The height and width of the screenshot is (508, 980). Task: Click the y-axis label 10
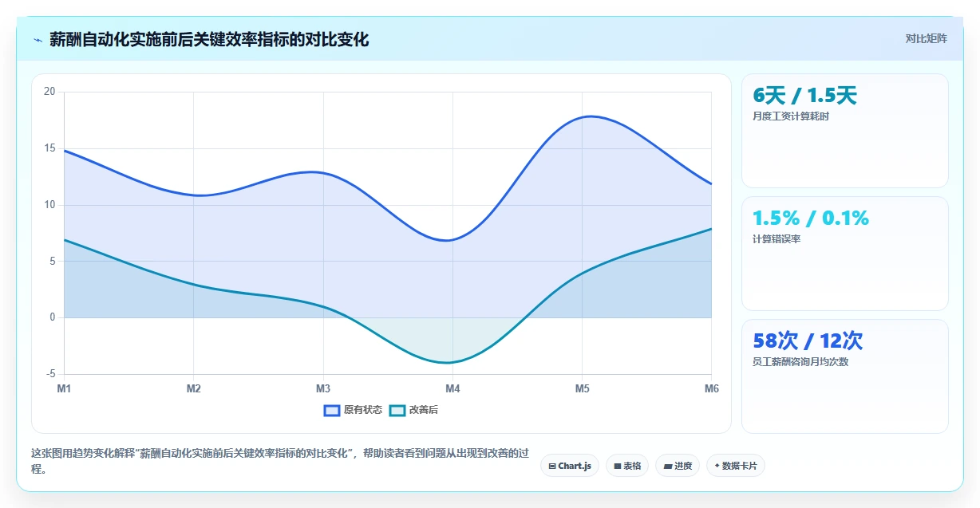click(49, 205)
